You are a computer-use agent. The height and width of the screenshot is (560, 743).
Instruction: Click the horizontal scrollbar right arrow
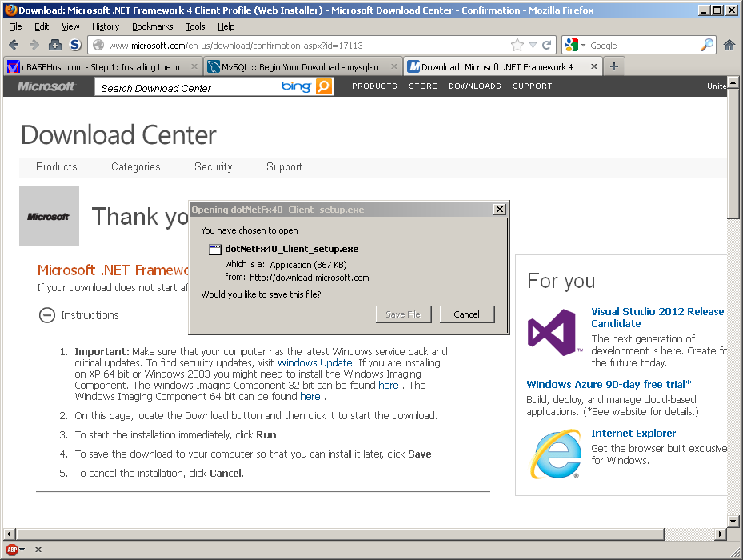point(721,534)
